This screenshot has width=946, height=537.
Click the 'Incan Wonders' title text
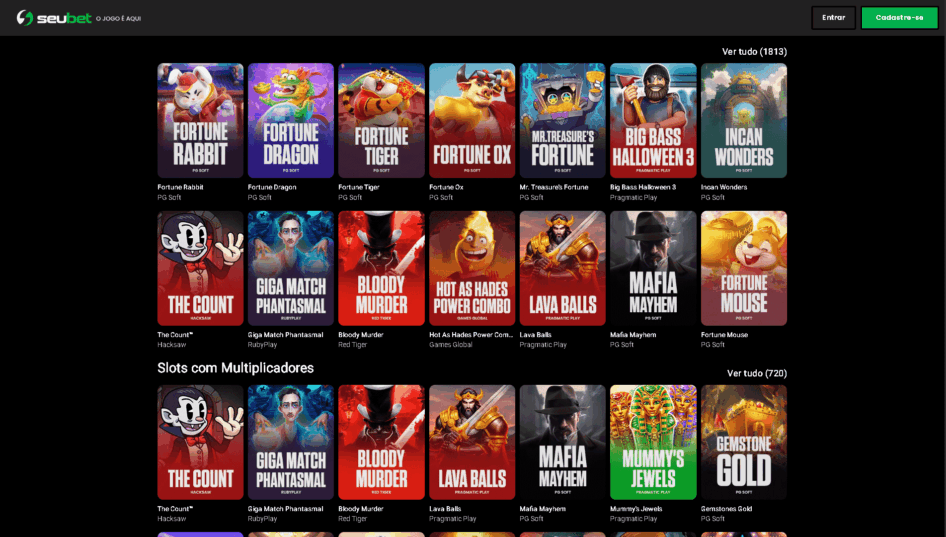point(724,187)
